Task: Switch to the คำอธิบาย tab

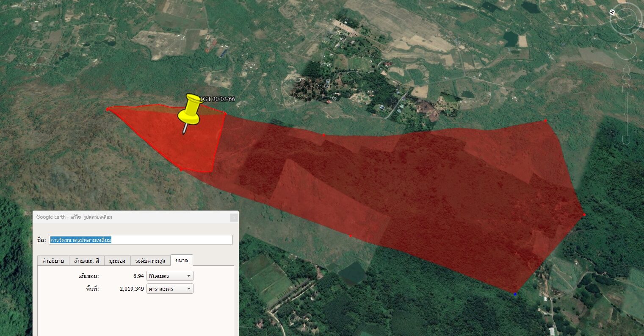Action: 53,261
